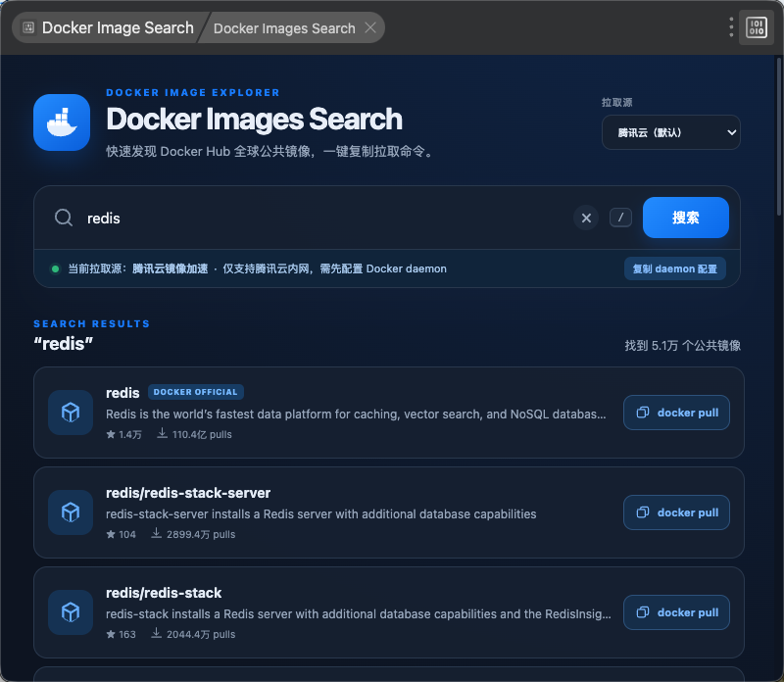Click the 搜索 search button
The width and height of the screenshot is (784, 682).
(x=685, y=218)
